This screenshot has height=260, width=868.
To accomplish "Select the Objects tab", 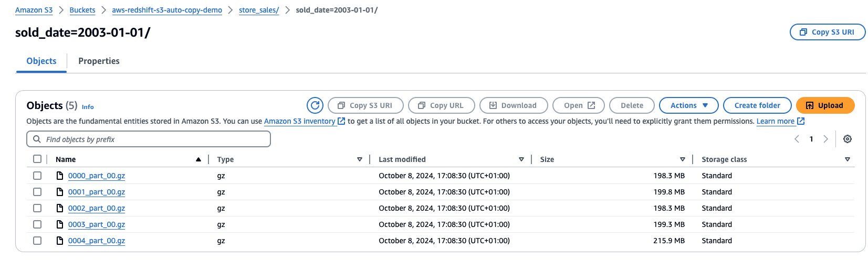I will (41, 61).
